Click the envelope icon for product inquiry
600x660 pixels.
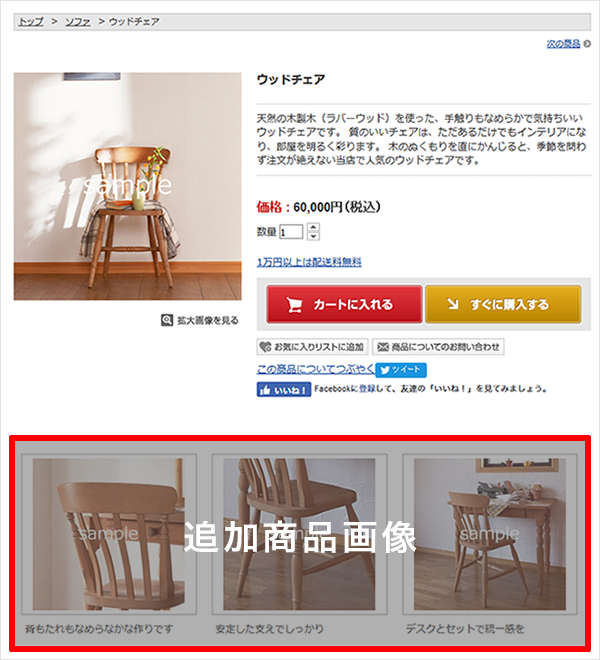coord(383,347)
